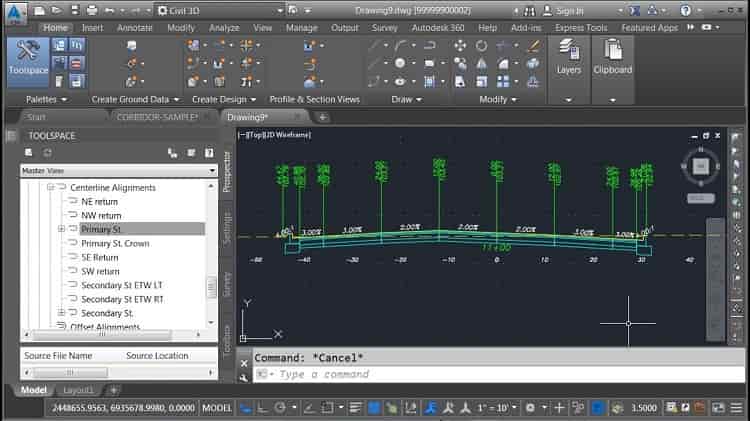Collapse the Centerline Alignments node
750x421 pixels.
(50, 188)
